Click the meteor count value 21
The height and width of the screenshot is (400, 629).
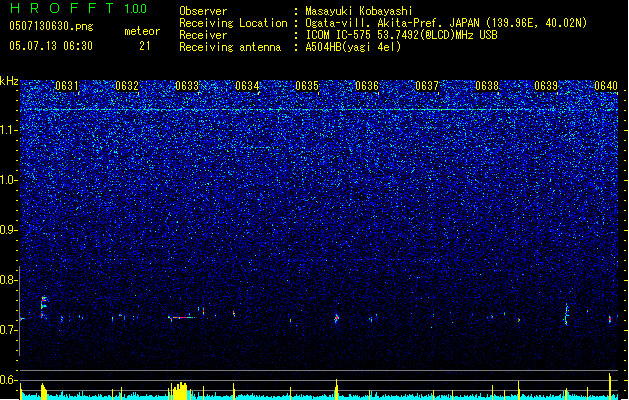point(145,46)
